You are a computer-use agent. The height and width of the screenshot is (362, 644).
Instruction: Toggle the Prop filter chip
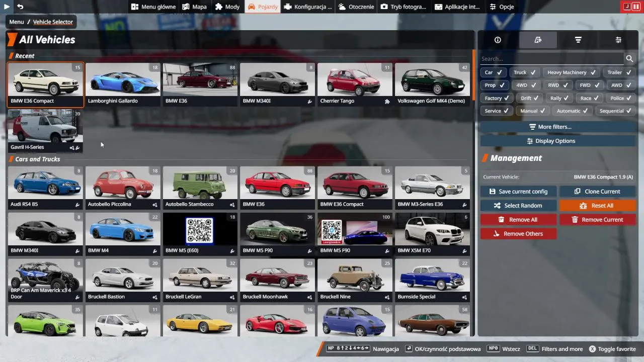coord(495,85)
